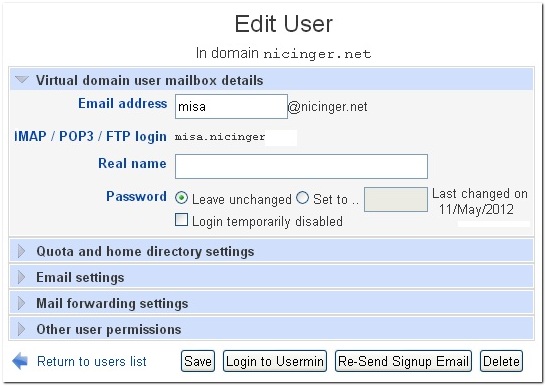Expand Quota and home directory settings arrow
This screenshot has width=546, height=386.
point(21,251)
